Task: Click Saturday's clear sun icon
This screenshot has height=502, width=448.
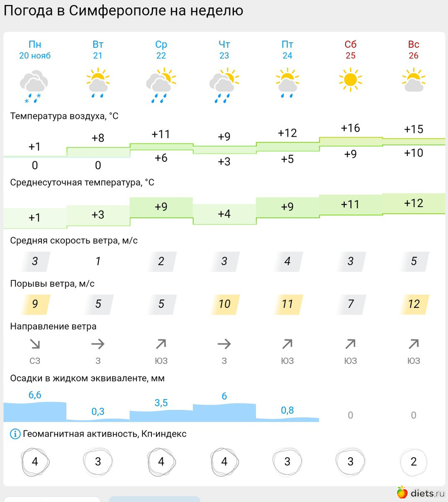Action: click(x=350, y=79)
